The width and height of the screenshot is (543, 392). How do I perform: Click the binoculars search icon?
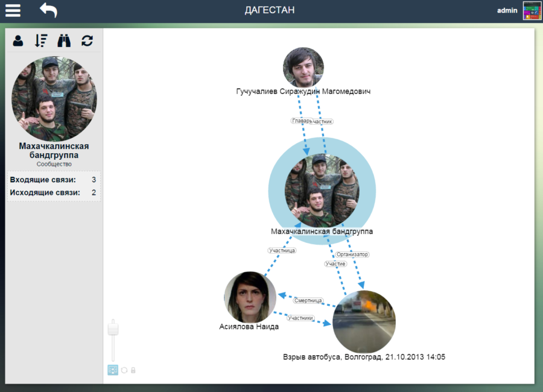coord(64,41)
